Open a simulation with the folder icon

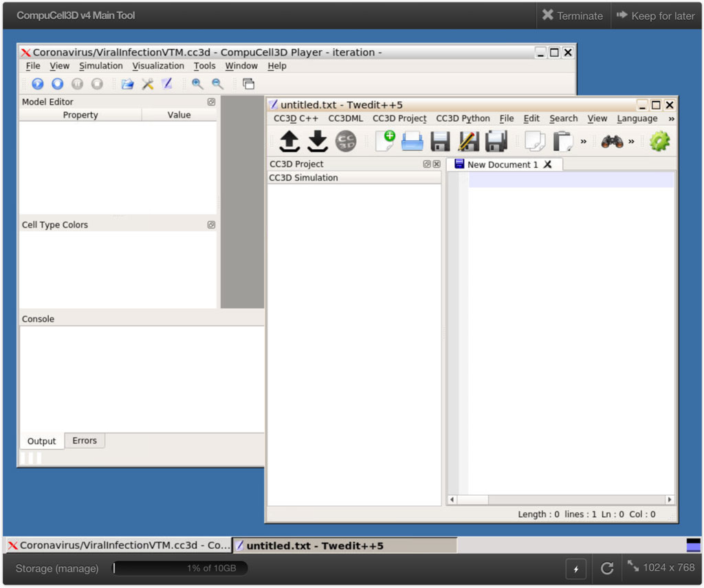[x=127, y=84]
